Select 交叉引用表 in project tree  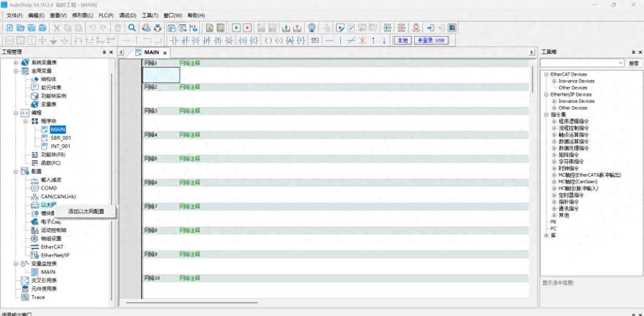(44, 280)
